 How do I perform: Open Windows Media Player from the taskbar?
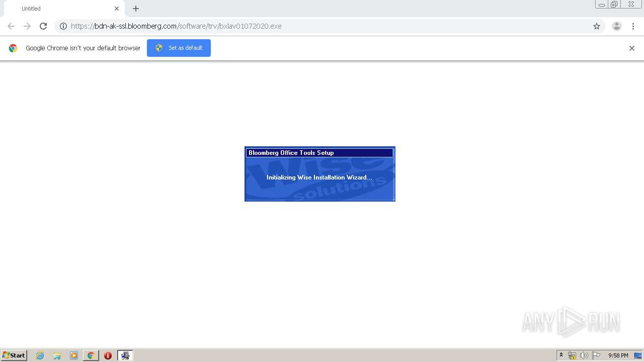[74, 355]
